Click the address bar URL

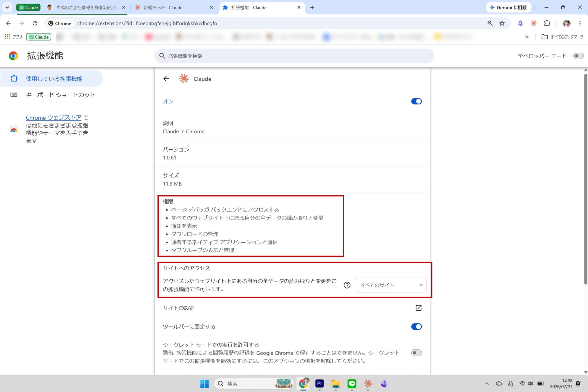click(147, 23)
